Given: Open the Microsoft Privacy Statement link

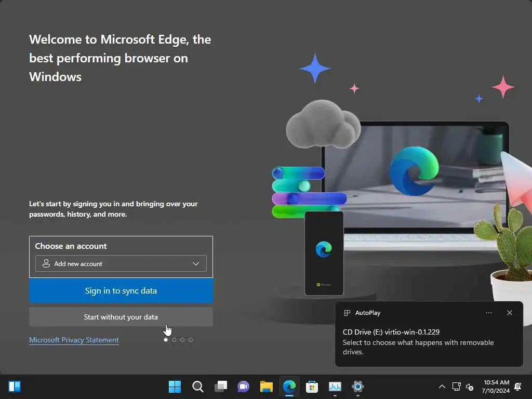Looking at the screenshot, I should click(x=74, y=340).
